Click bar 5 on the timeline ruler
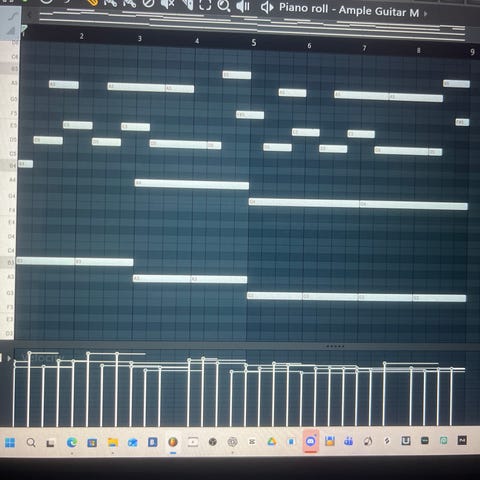 [254, 43]
